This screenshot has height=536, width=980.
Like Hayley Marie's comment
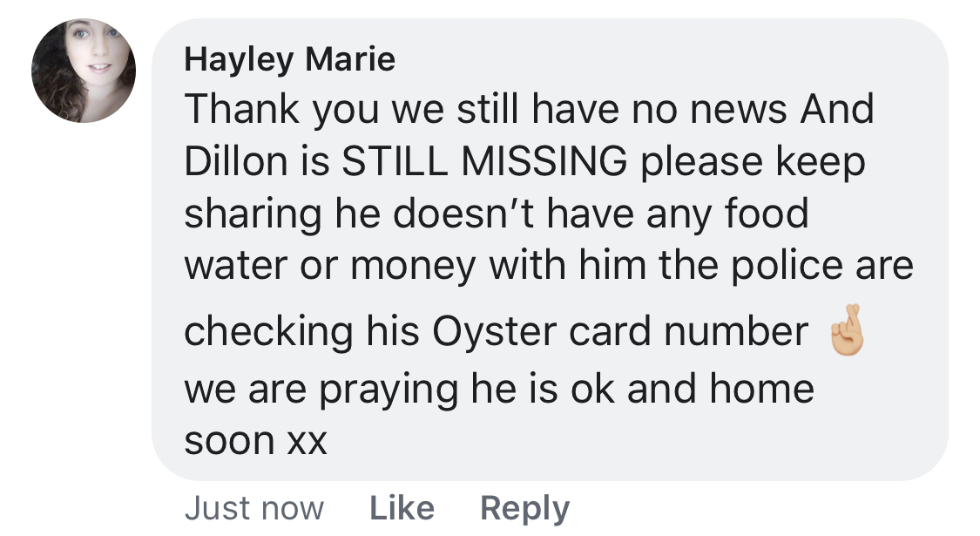tap(402, 508)
